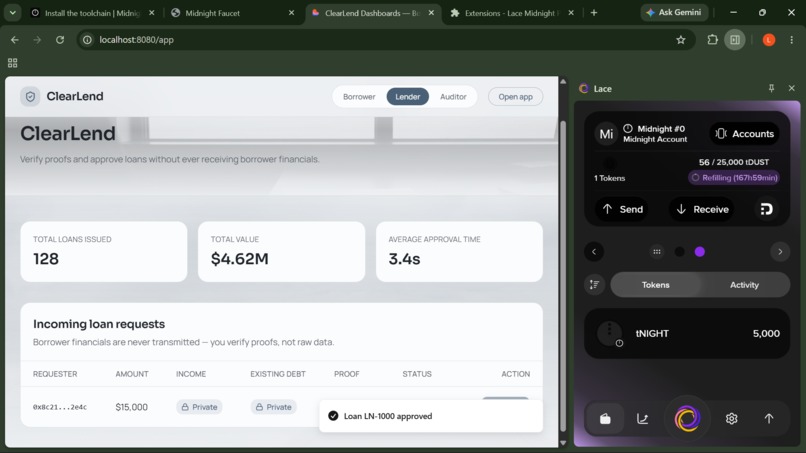Open Lace settings gear

(x=731, y=419)
